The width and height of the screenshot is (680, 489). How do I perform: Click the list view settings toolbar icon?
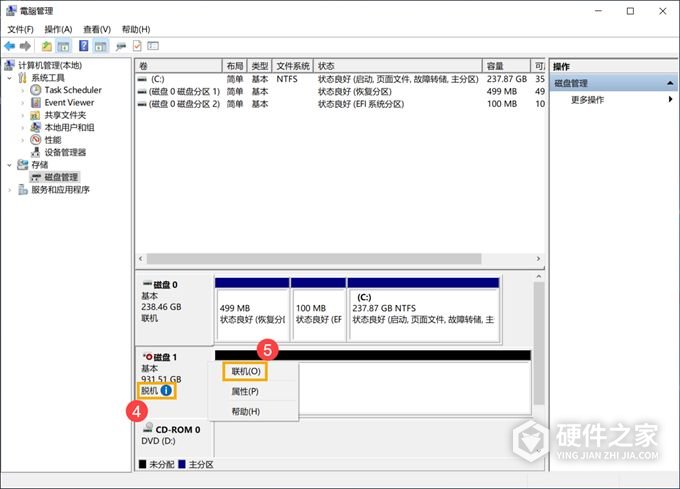[x=153, y=46]
